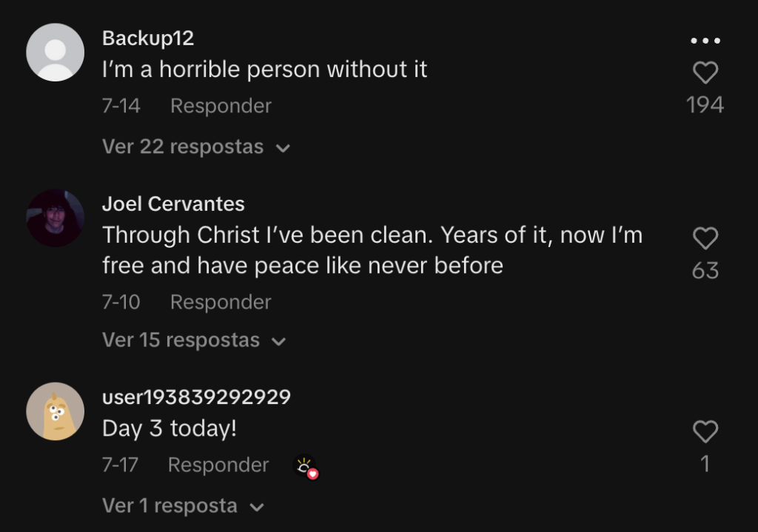Click the 63 likes count
758x532 pixels.
click(705, 271)
